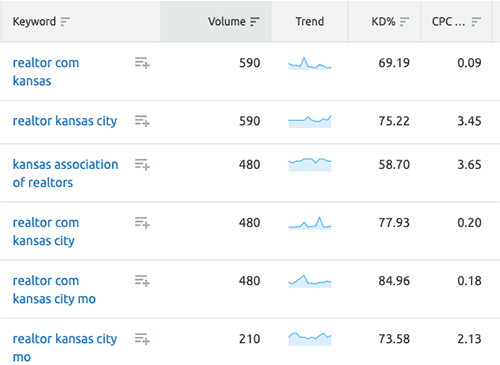Select KD value 84.96
The height and width of the screenshot is (365, 500).
[394, 281]
